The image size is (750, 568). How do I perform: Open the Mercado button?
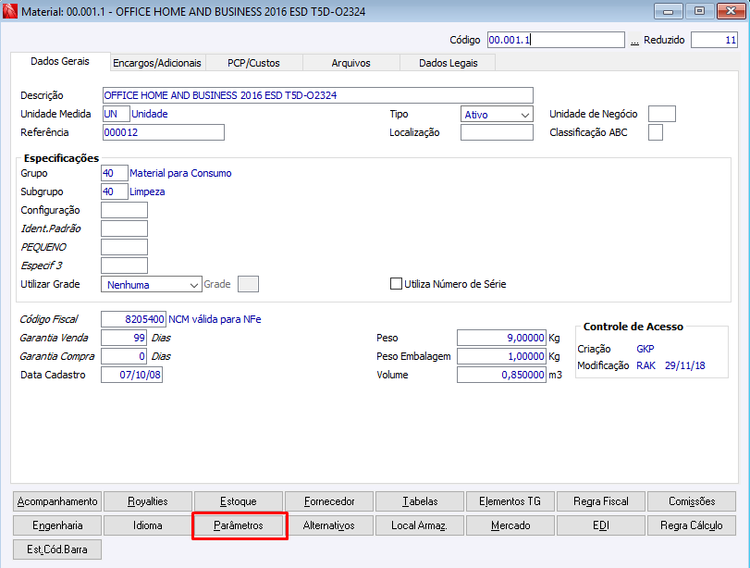coord(510,525)
